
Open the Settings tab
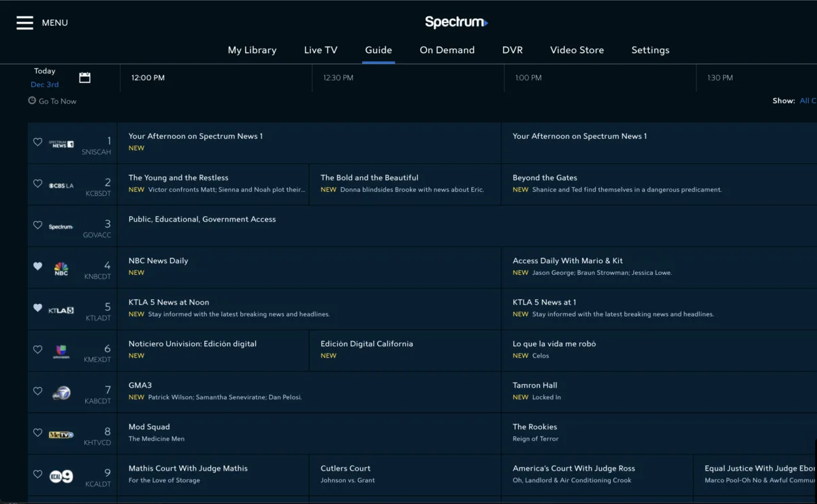point(650,50)
